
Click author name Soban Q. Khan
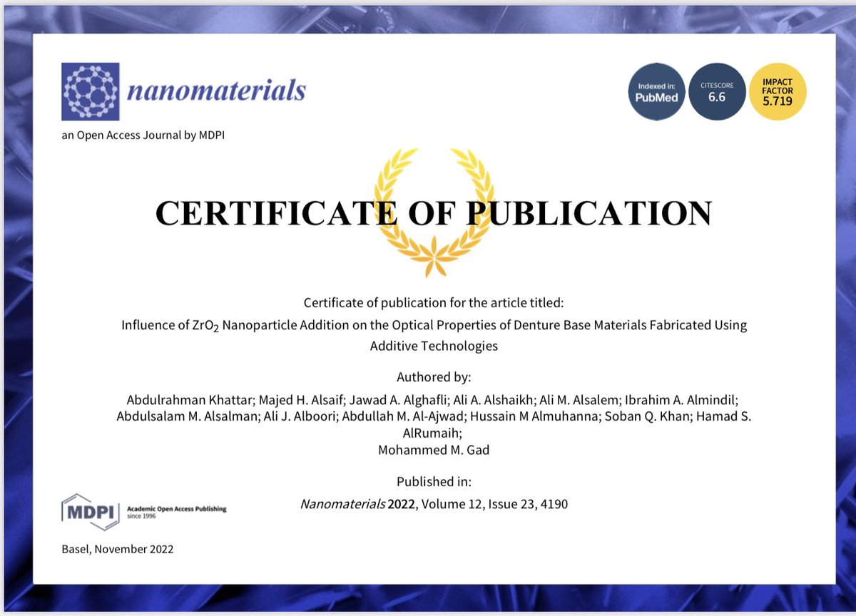pyautogui.click(x=635, y=416)
